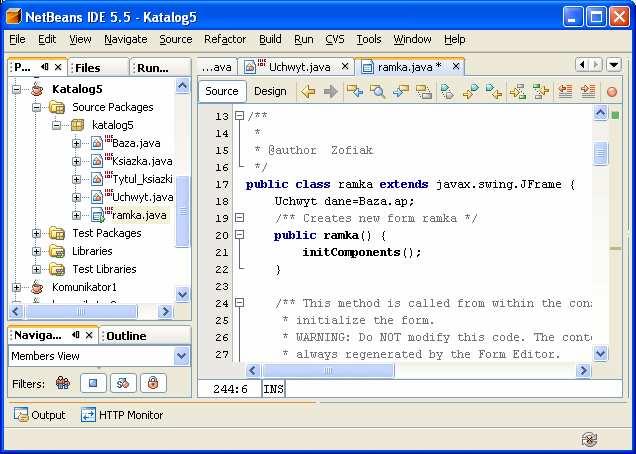Select the Source view button
Viewport: 636px width, 454px height.
[x=221, y=91]
